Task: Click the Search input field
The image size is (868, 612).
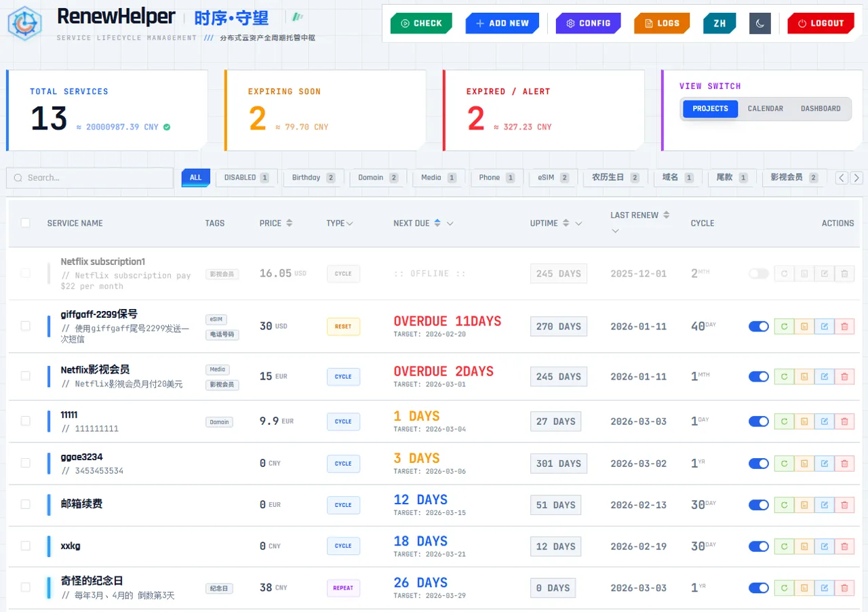Action: pyautogui.click(x=90, y=178)
